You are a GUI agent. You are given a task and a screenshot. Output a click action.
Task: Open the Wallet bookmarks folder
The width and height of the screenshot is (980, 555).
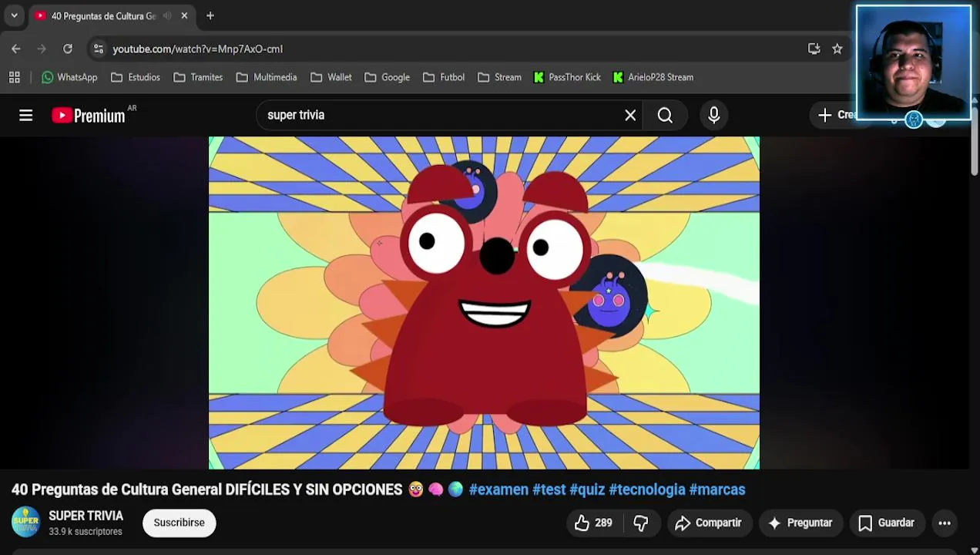pos(331,77)
